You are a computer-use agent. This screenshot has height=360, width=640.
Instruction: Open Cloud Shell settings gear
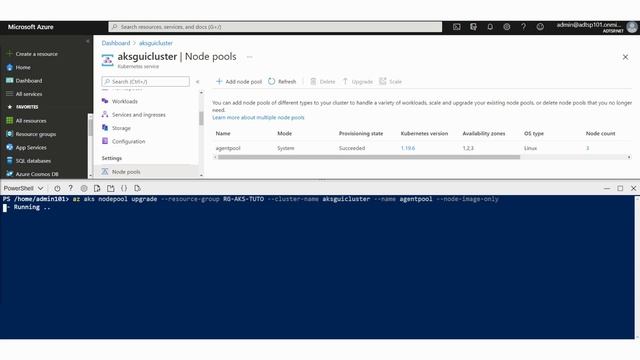click(84, 188)
